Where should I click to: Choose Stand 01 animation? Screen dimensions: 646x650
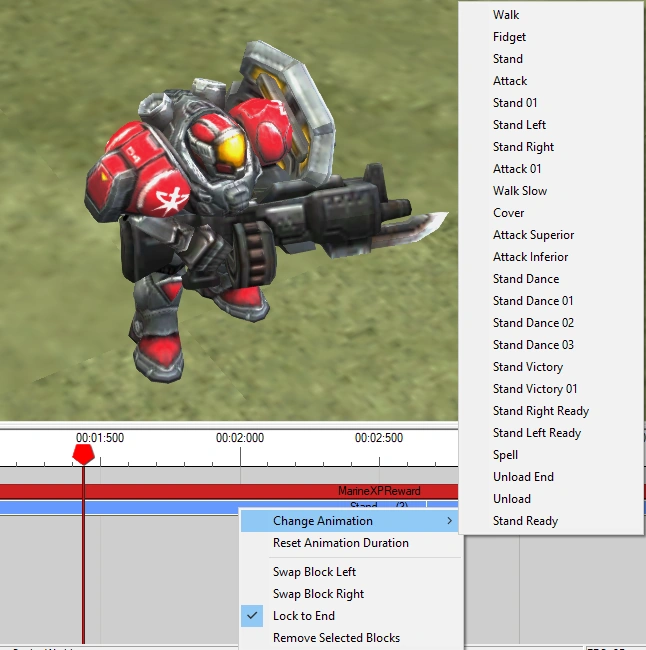[551, 103]
